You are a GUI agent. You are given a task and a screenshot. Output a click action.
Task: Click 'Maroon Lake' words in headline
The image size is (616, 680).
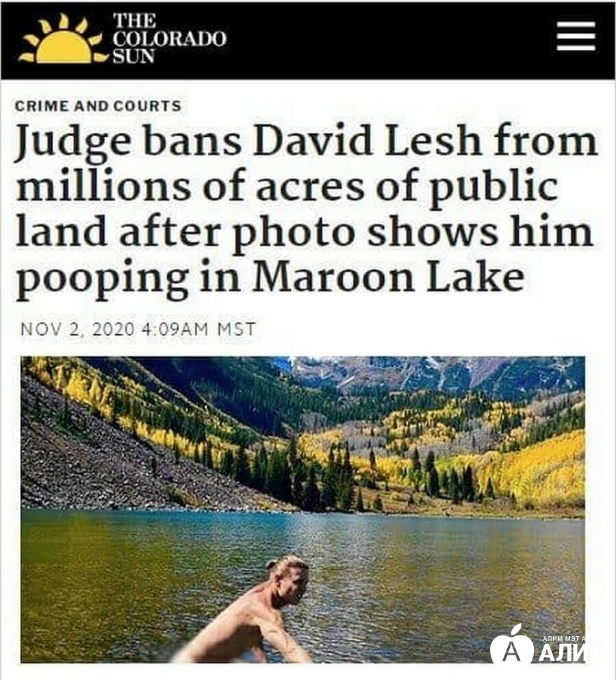(x=388, y=277)
